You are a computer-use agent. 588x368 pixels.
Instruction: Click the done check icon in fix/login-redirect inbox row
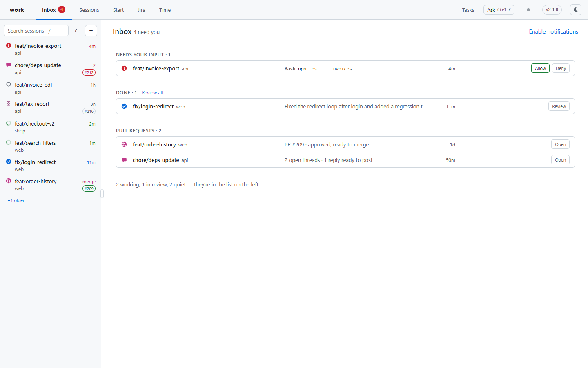click(x=124, y=106)
